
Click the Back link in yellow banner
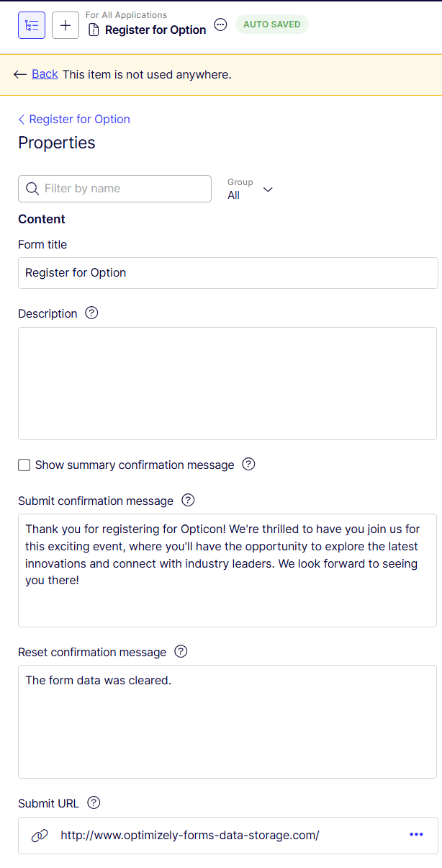click(45, 73)
